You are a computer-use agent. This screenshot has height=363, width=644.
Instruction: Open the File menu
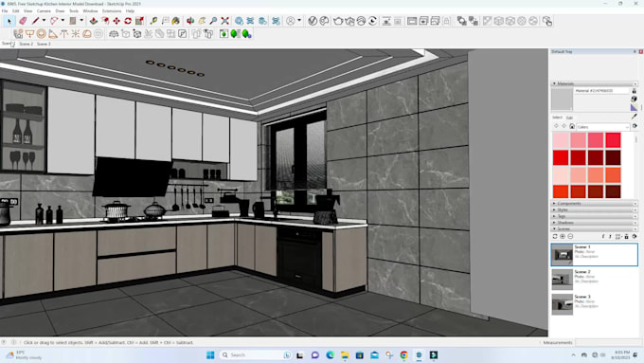5,11
